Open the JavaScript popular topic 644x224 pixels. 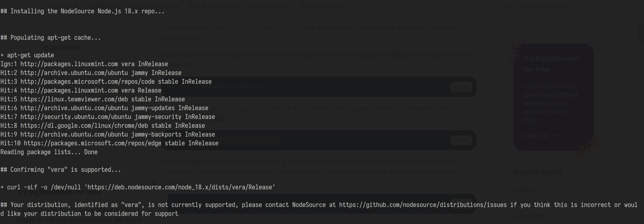tap(530, 216)
